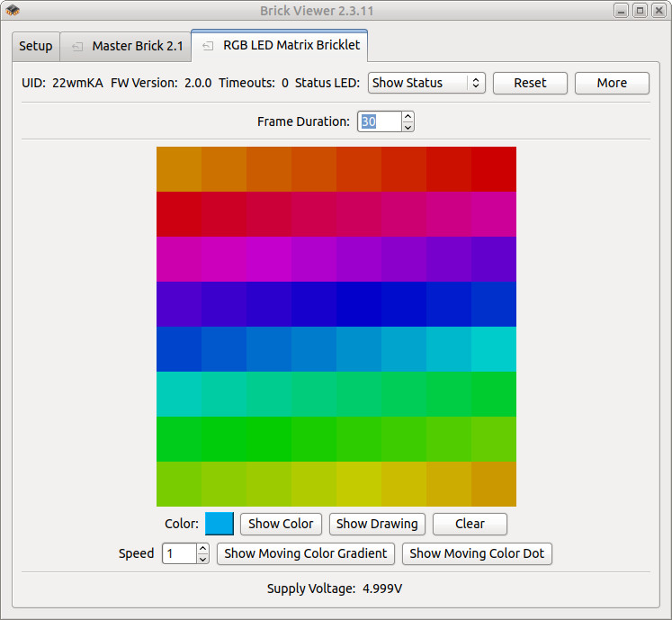The height and width of the screenshot is (620, 672).
Task: Click the undock icon on Master Brick tab
Action: 77,46
